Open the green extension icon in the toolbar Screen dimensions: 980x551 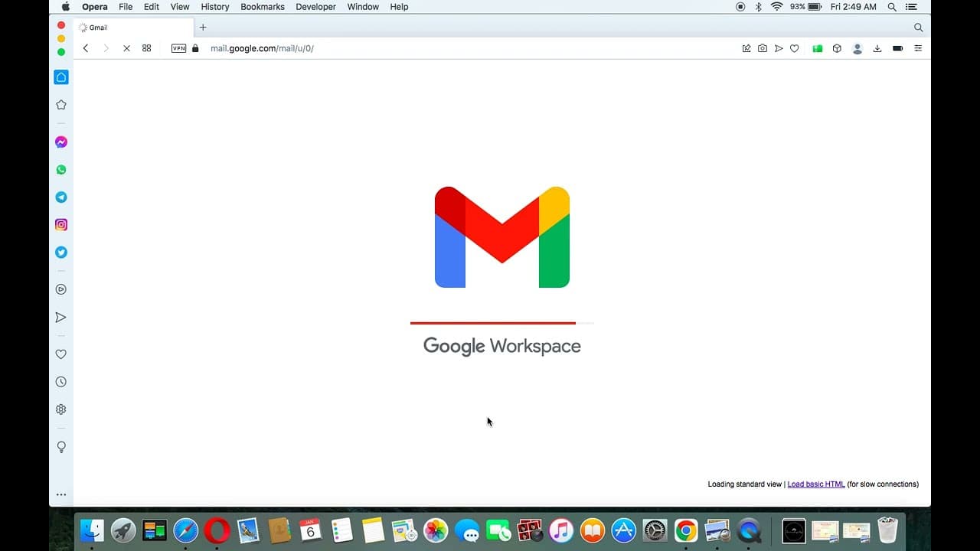pyautogui.click(x=818, y=48)
